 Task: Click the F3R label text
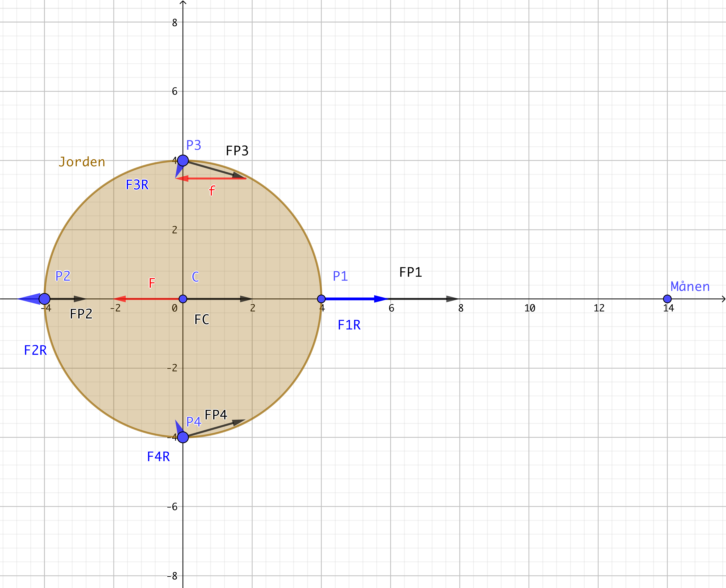pyautogui.click(x=137, y=185)
